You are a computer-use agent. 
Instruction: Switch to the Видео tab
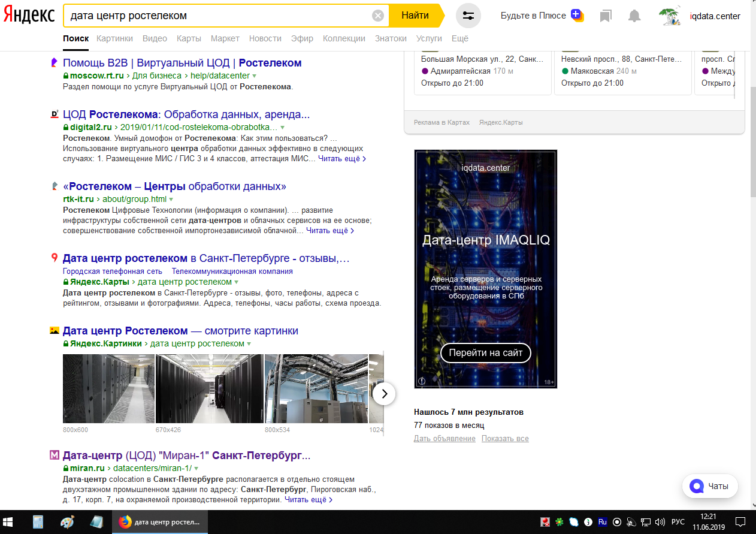pyautogui.click(x=155, y=38)
